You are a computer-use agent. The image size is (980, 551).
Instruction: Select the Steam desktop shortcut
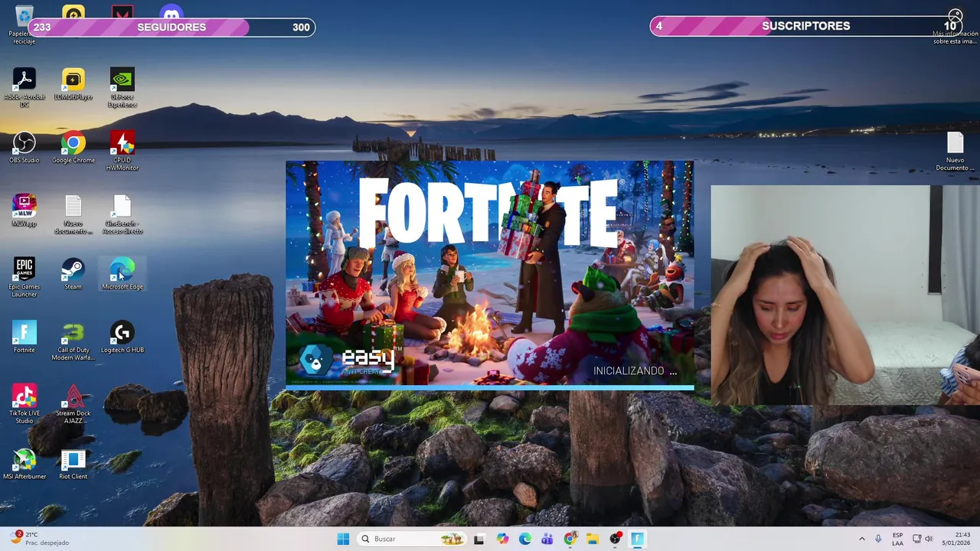tap(73, 274)
